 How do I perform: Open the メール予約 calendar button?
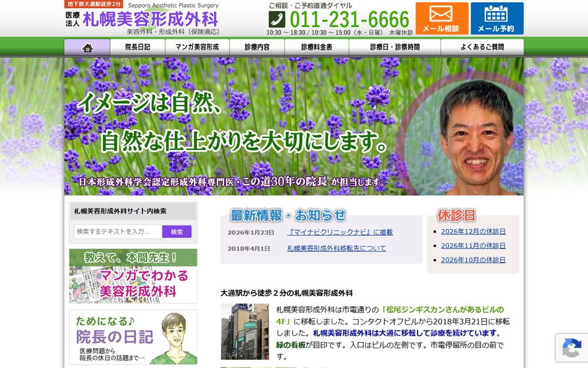tap(497, 18)
